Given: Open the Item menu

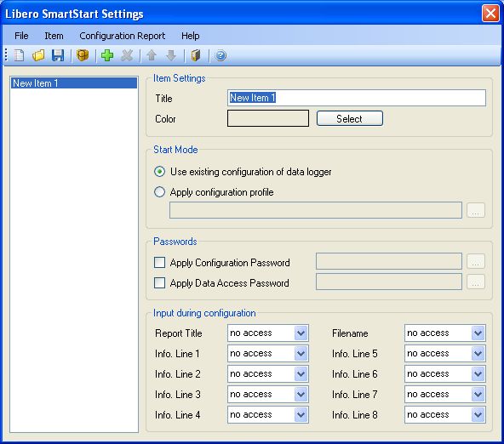Looking at the screenshot, I should pyautogui.click(x=54, y=36).
